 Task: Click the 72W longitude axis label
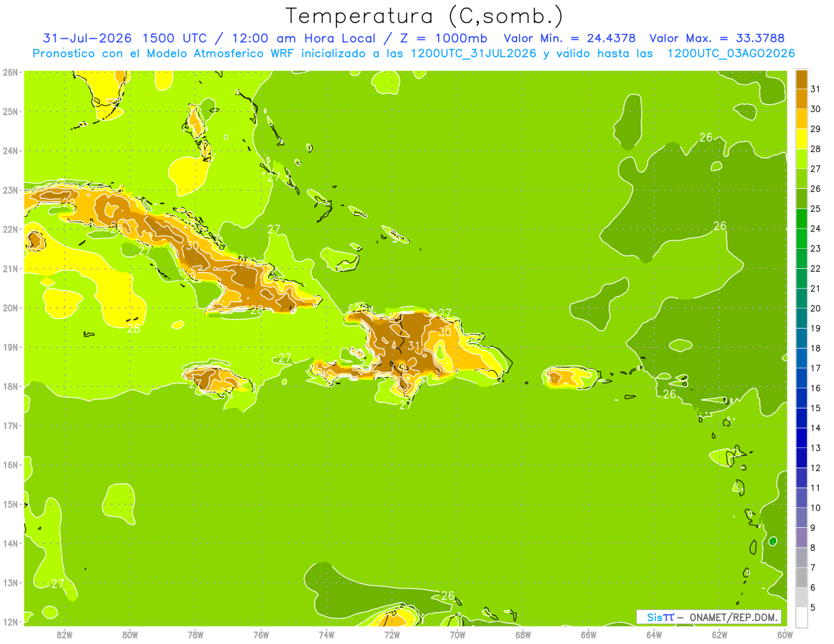pos(392,634)
